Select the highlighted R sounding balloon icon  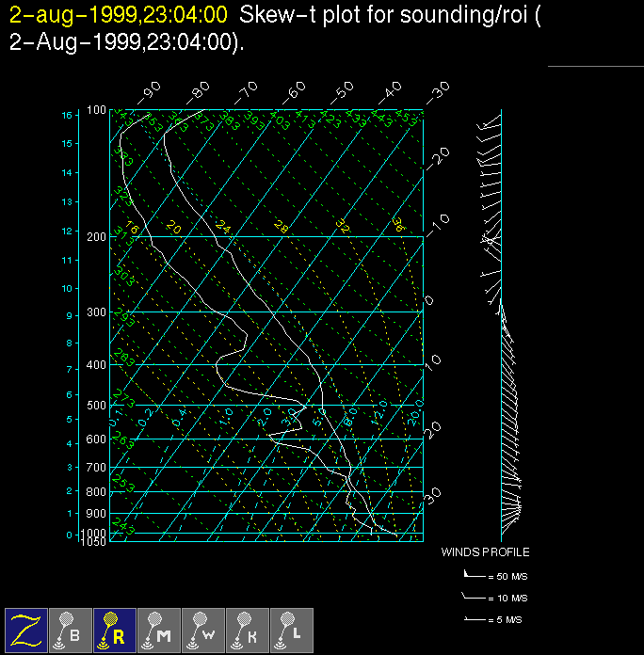point(113,630)
